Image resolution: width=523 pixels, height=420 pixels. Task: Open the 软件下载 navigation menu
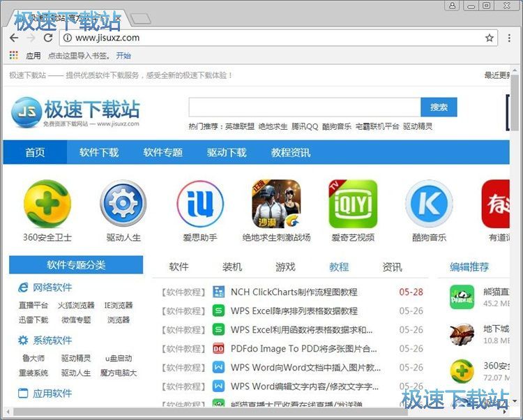coord(99,152)
